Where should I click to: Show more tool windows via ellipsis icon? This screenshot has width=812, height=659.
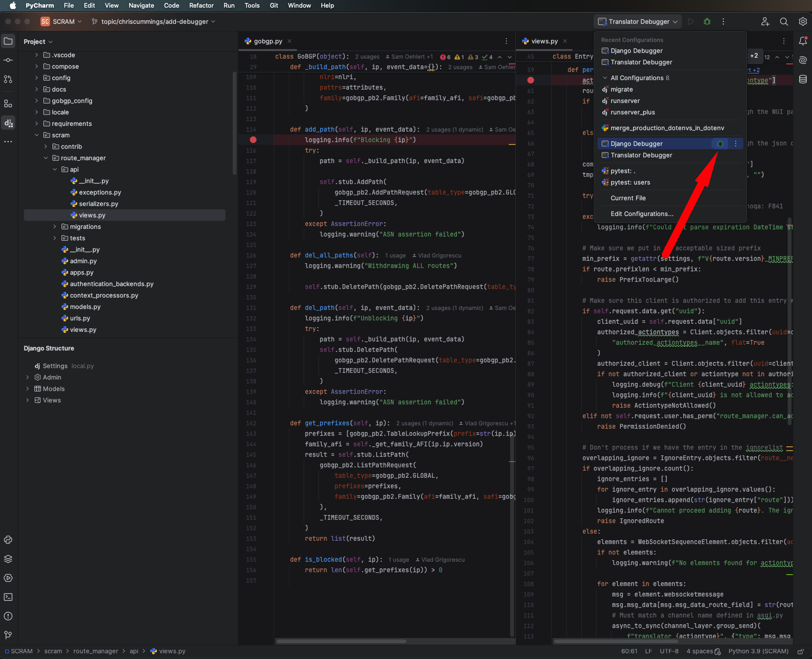[x=9, y=142]
